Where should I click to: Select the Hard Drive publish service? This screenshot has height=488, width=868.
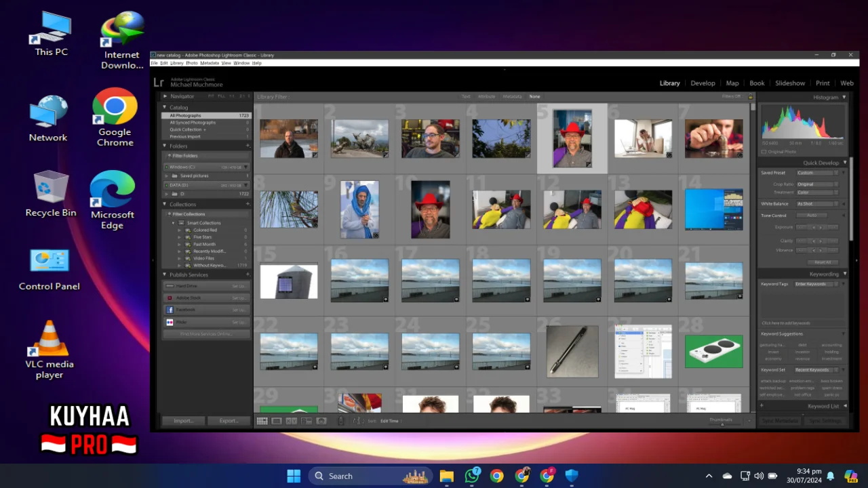click(206, 286)
